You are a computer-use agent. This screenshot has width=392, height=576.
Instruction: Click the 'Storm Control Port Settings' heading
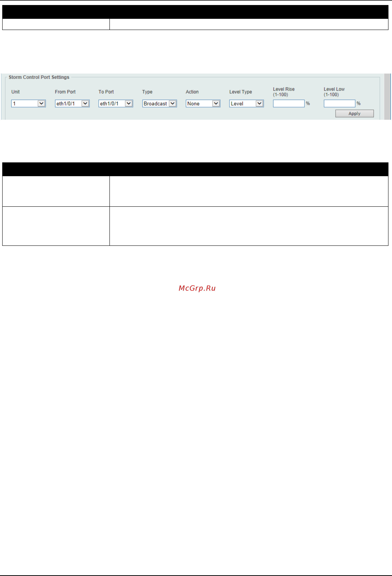[x=39, y=77]
